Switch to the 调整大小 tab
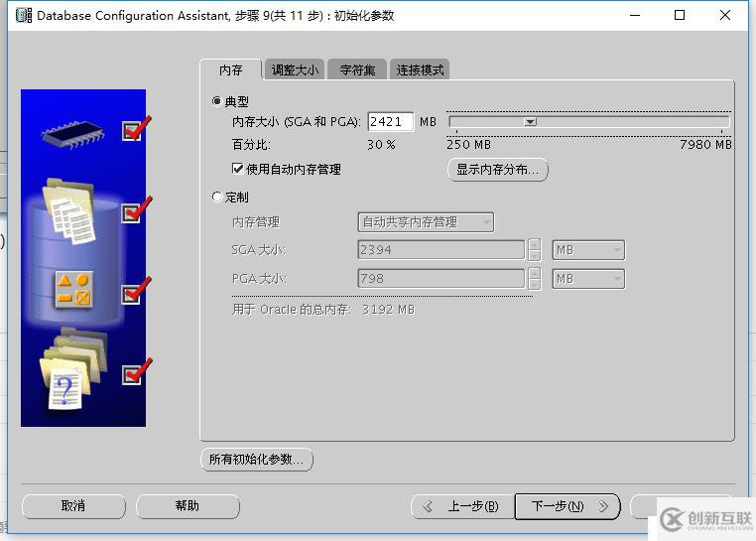 [x=295, y=69]
